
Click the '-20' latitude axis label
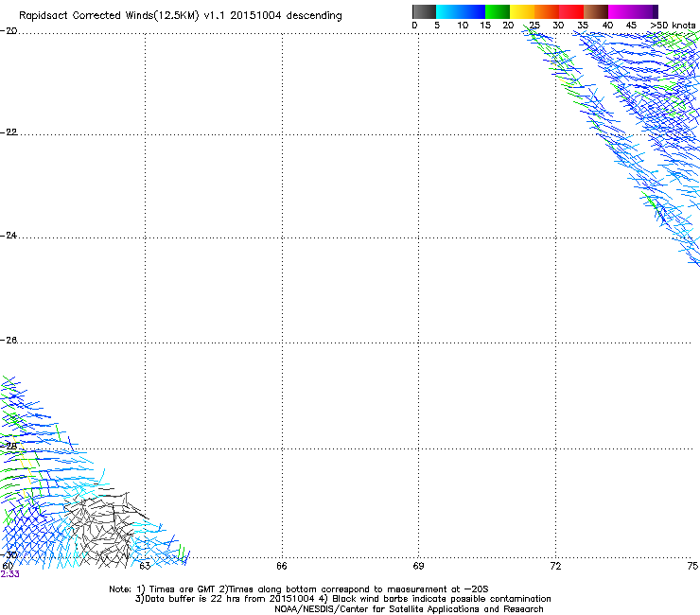tap(9, 31)
